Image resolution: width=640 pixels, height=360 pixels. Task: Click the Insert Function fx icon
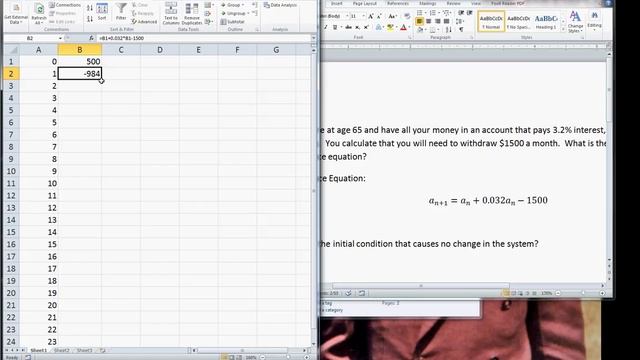(x=91, y=38)
